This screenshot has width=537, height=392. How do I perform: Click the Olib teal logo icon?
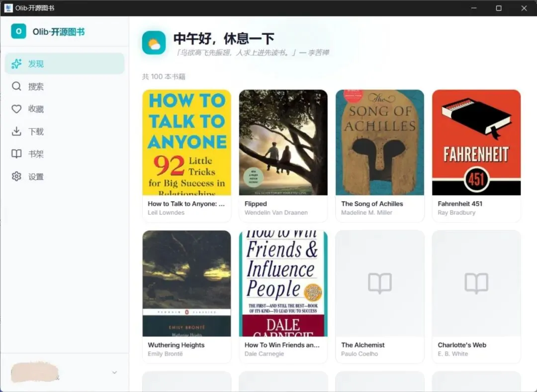click(x=18, y=31)
